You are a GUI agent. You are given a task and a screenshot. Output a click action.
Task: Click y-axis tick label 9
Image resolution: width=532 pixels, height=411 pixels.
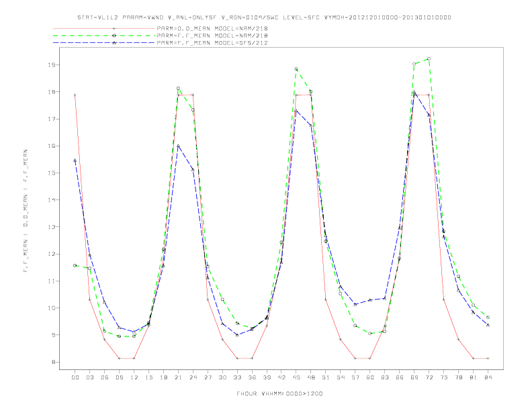(54, 335)
